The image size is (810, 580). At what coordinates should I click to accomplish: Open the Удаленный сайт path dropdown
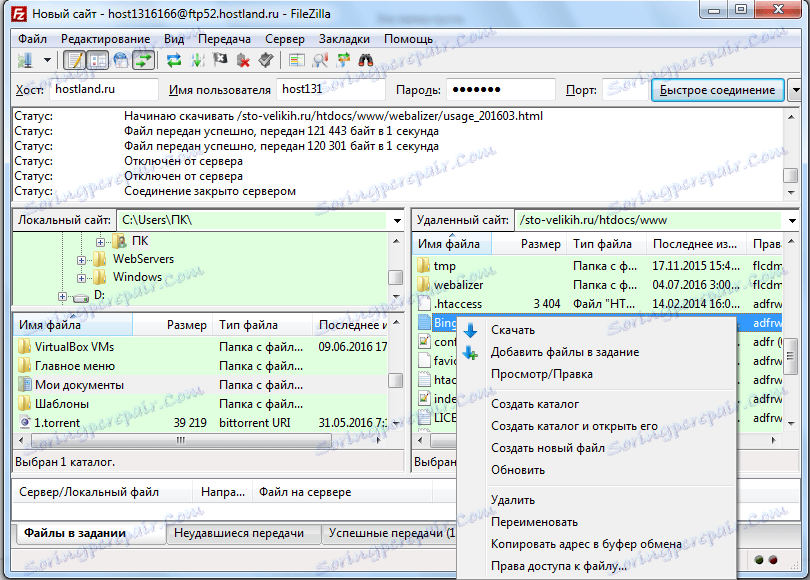(792, 221)
